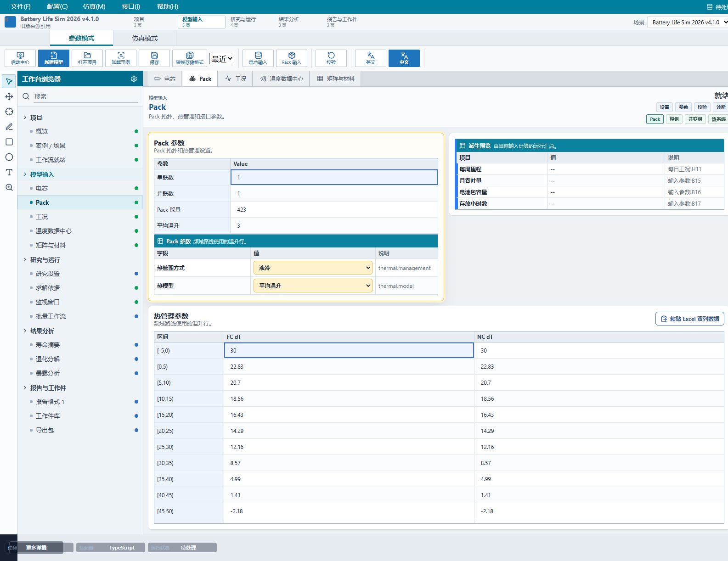Click the 粘贴 Excel 双列数据 button
This screenshot has width=728, height=561.
[689, 319]
